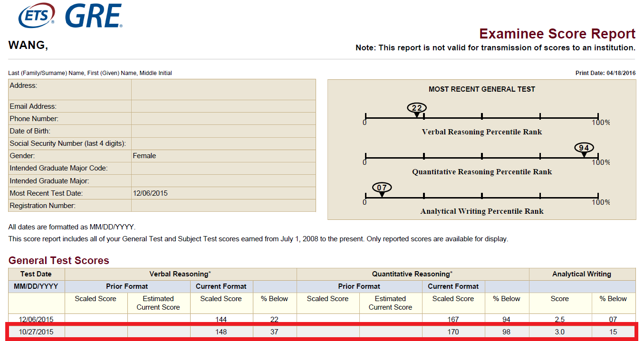Click the Quantitative Reasoning Percentile Rank caption
This screenshot has height=341, width=644.
(x=482, y=172)
